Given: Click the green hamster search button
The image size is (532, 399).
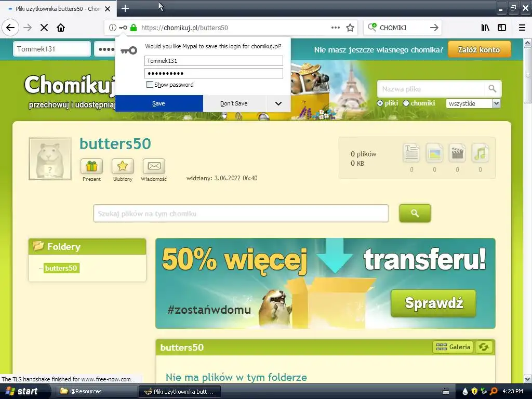Looking at the screenshot, I should click(x=415, y=213).
